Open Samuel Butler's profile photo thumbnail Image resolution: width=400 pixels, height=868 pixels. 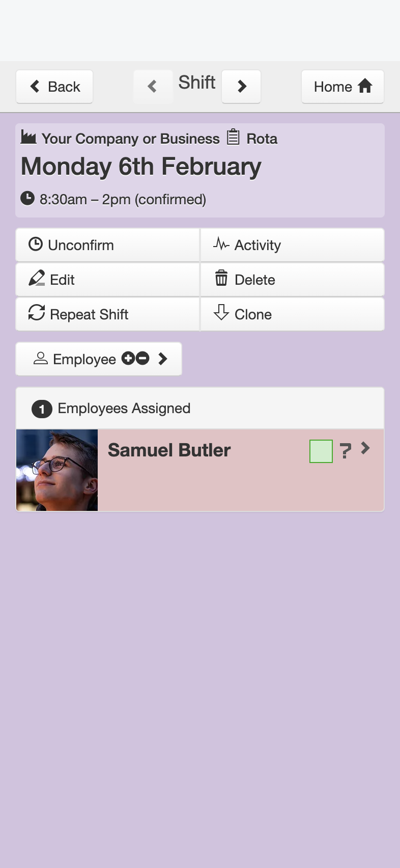coord(57,470)
